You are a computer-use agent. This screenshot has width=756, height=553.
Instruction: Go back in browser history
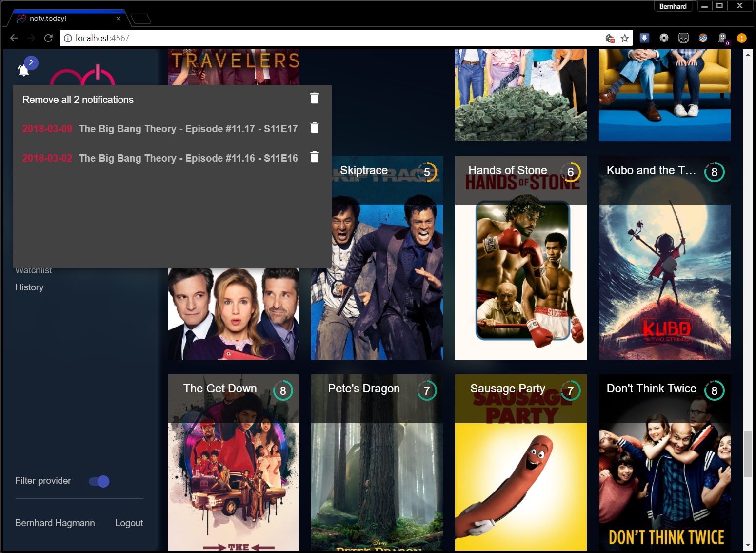tap(14, 38)
